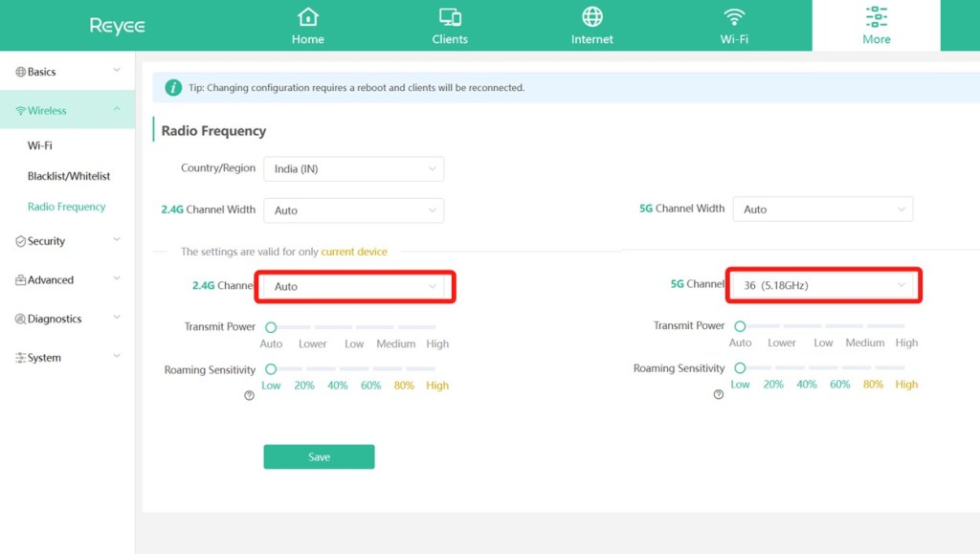This screenshot has height=554, width=980.
Task: Click the toolbox icon beside Advanced
Action: tap(21, 279)
